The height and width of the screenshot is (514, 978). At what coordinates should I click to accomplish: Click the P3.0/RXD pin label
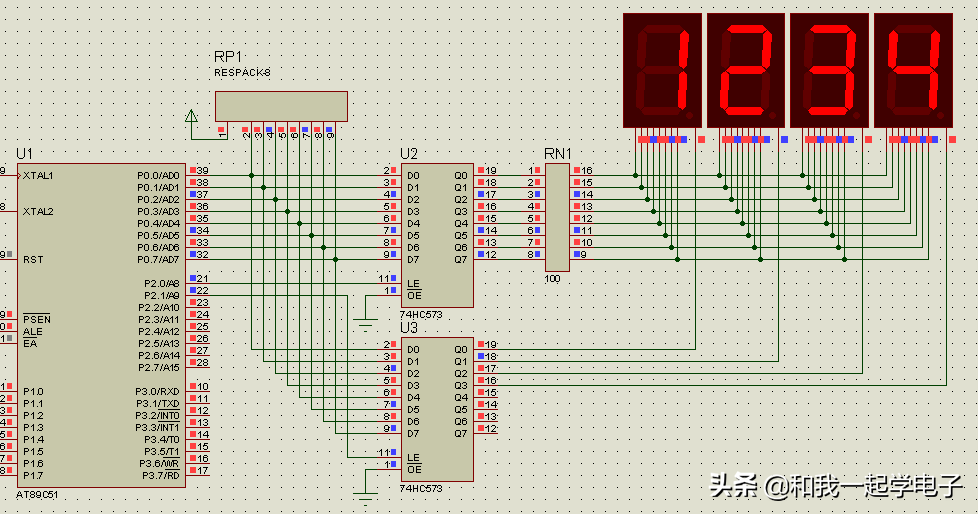158,392
